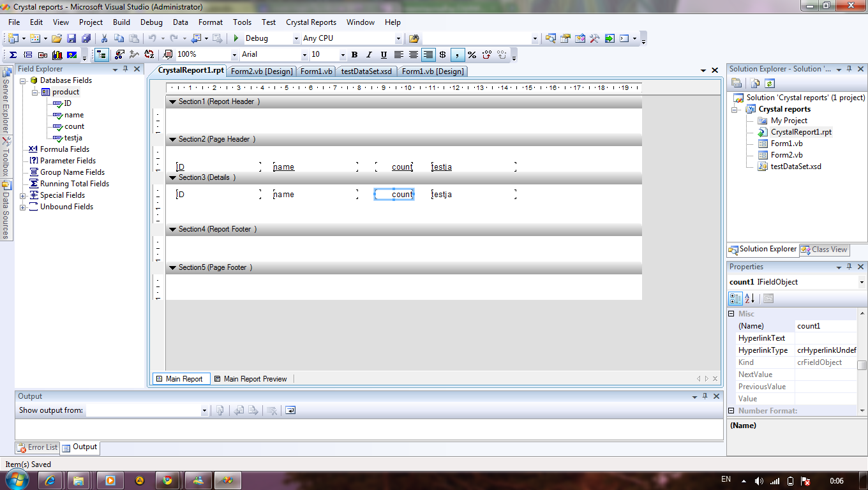Open the Build menu
The height and width of the screenshot is (490, 868).
coord(121,22)
